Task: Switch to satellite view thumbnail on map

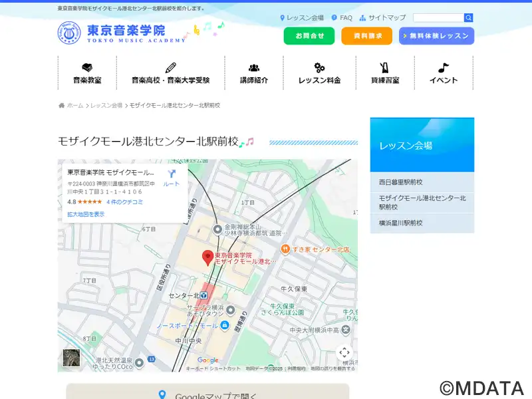Action: click(71, 358)
